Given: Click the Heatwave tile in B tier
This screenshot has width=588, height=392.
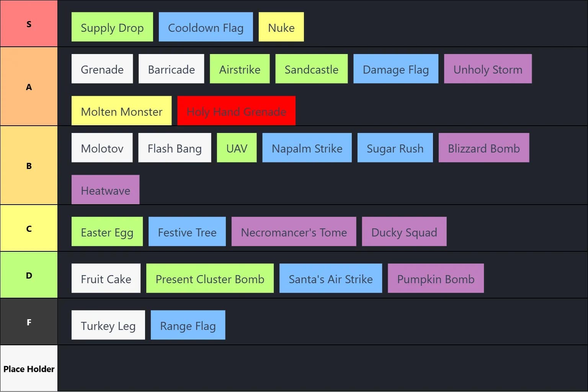Looking at the screenshot, I should (x=105, y=189).
